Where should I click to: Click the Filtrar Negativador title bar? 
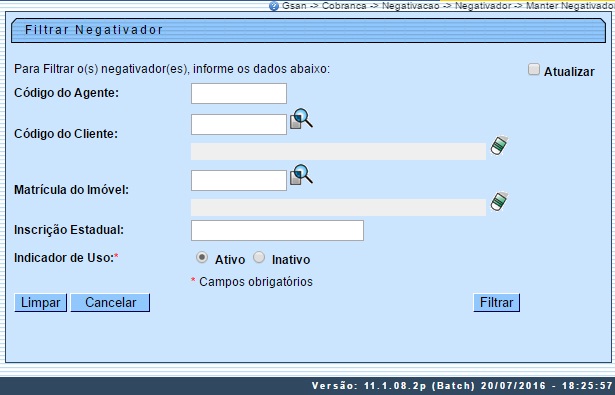[309, 30]
